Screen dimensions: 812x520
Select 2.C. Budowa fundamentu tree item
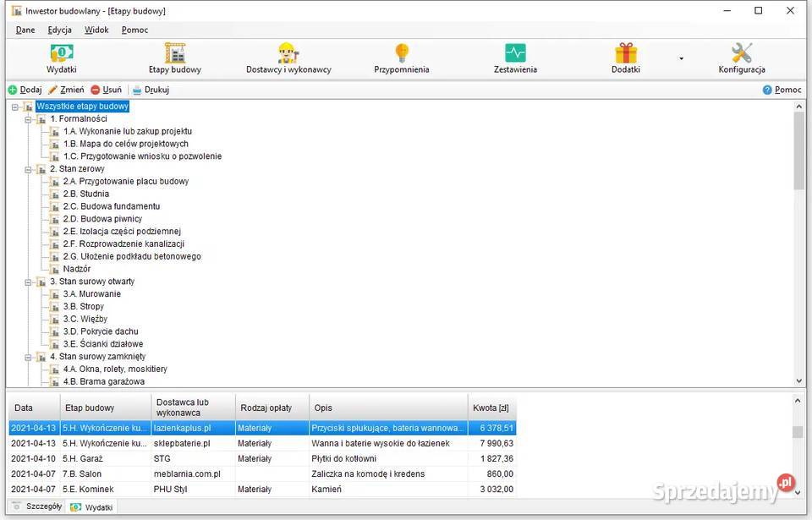point(111,206)
